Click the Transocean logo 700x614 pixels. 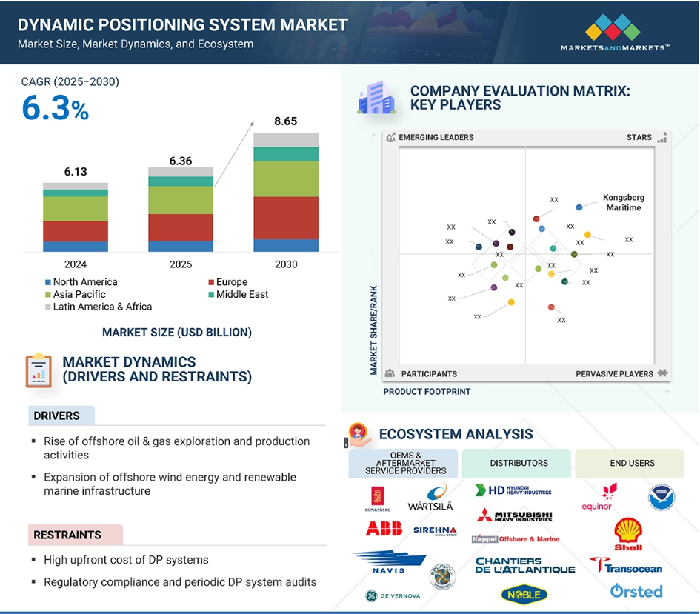click(x=626, y=566)
